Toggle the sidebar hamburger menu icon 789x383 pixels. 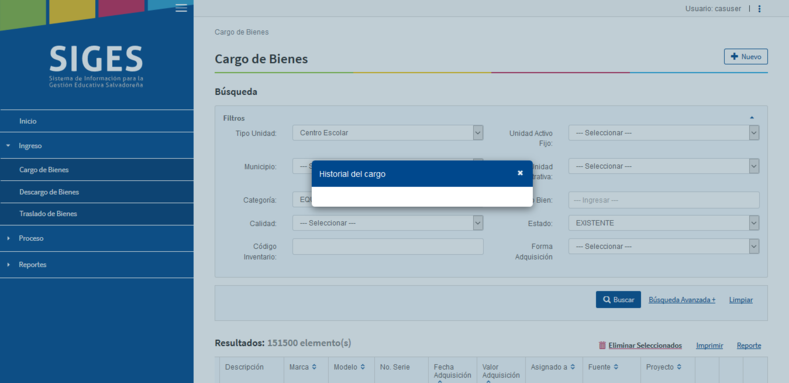pos(181,8)
